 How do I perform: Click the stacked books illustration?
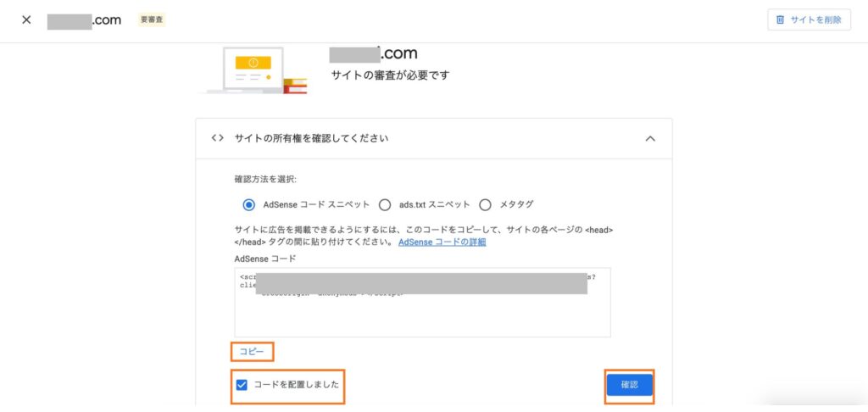(x=294, y=85)
